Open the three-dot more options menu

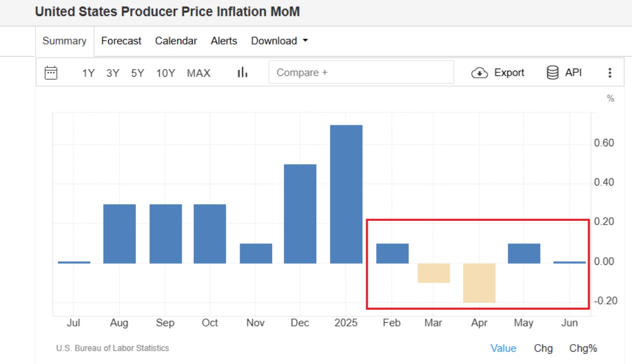(609, 72)
